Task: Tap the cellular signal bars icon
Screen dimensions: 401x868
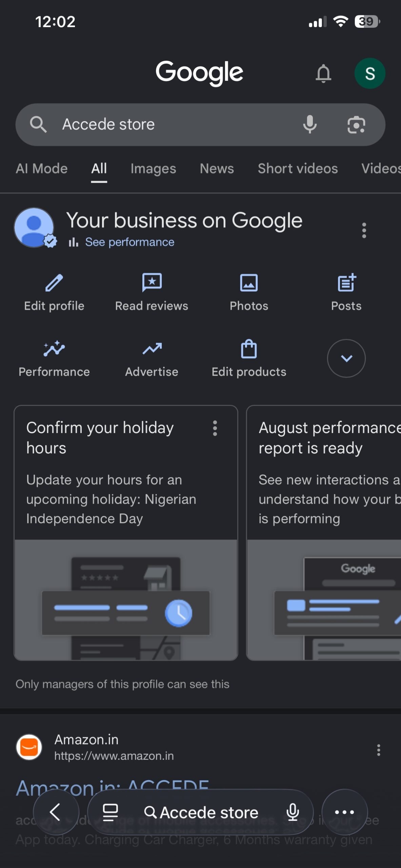Action: pyautogui.click(x=318, y=22)
